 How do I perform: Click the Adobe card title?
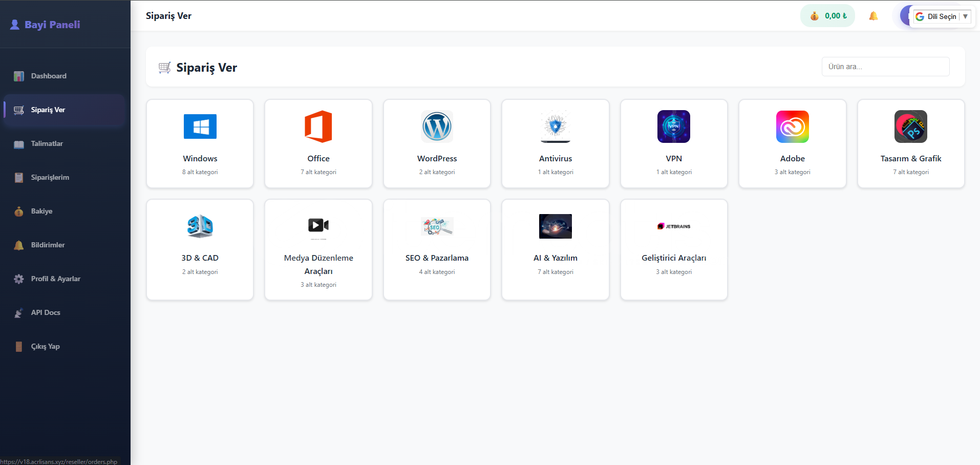click(793, 159)
